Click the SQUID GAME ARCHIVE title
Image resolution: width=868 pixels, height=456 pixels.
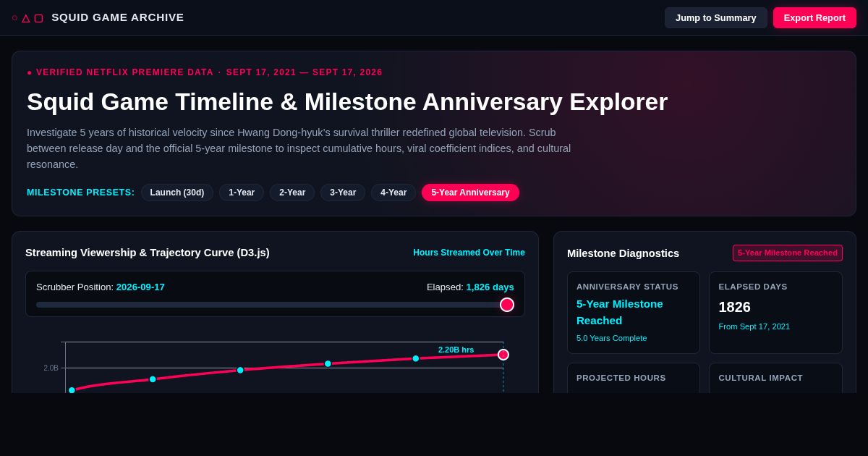click(x=118, y=17)
